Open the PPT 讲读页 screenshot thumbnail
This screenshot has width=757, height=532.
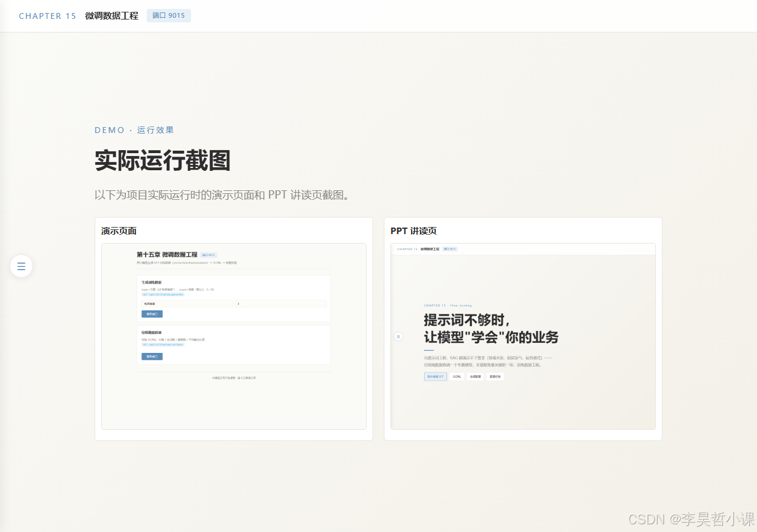[x=523, y=336]
